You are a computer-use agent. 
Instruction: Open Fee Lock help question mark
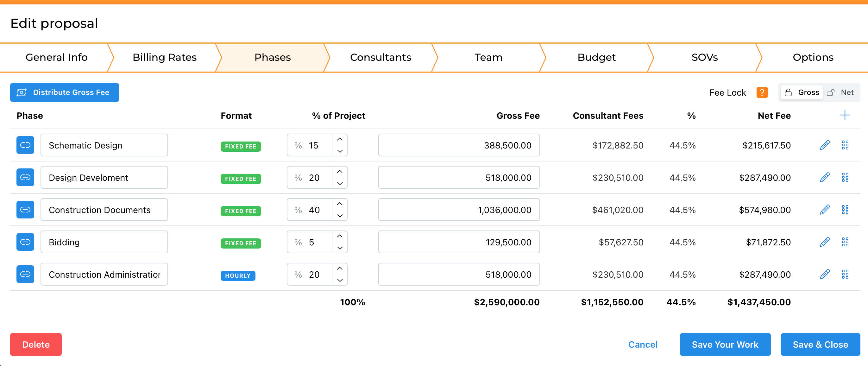(762, 92)
